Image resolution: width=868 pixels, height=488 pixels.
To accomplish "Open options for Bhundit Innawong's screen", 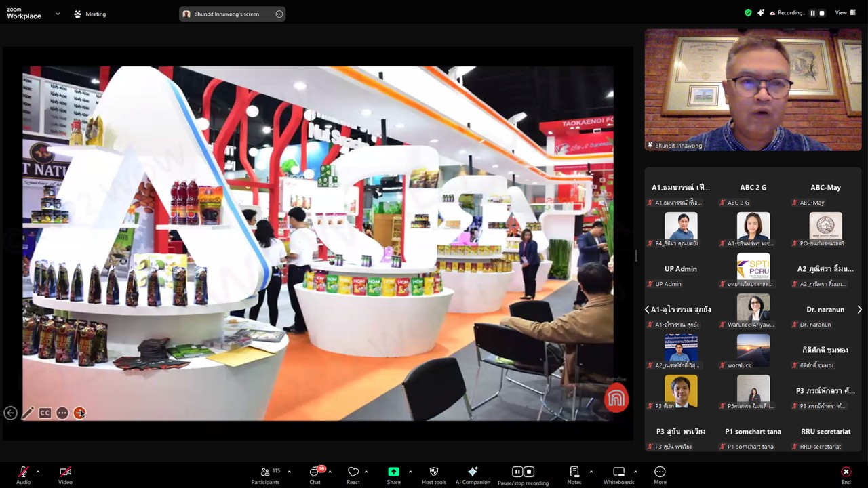I will click(x=279, y=14).
